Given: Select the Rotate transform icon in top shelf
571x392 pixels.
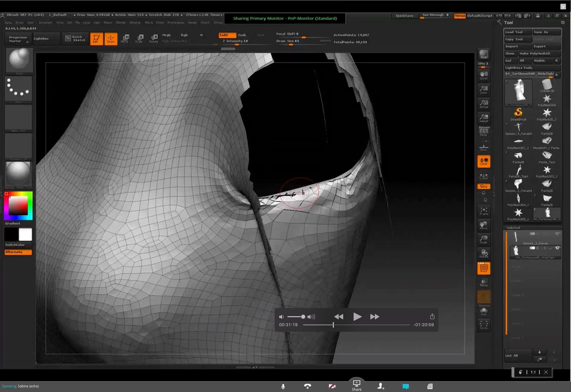Looking at the screenshot, I should pyautogui.click(x=154, y=39).
